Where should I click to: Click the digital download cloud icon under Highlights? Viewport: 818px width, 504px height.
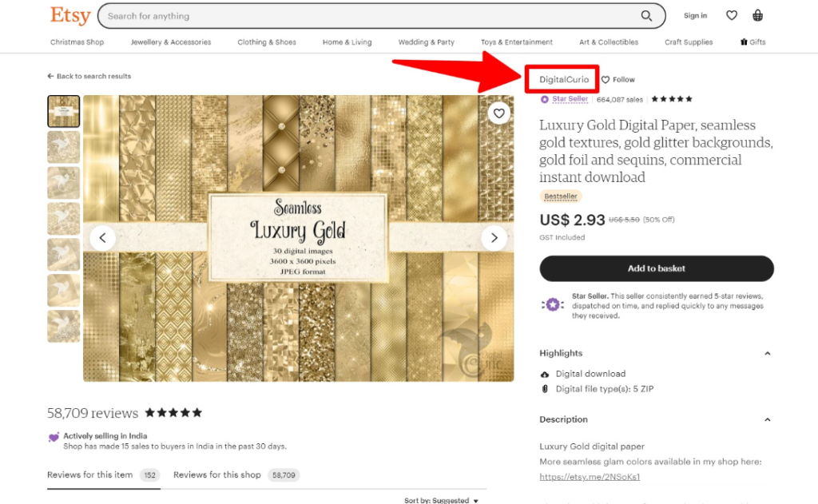click(546, 373)
